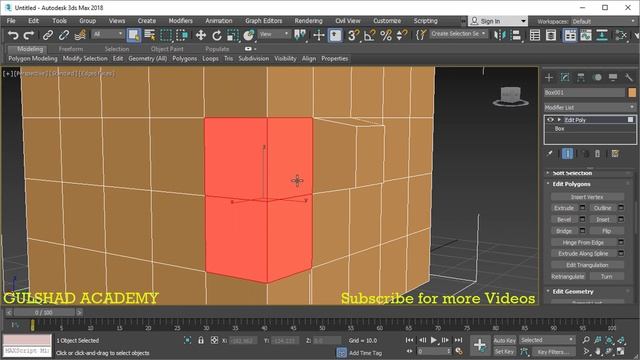Click the time slider 0 / 100 handle
The image size is (640, 360).
[x=44, y=313]
